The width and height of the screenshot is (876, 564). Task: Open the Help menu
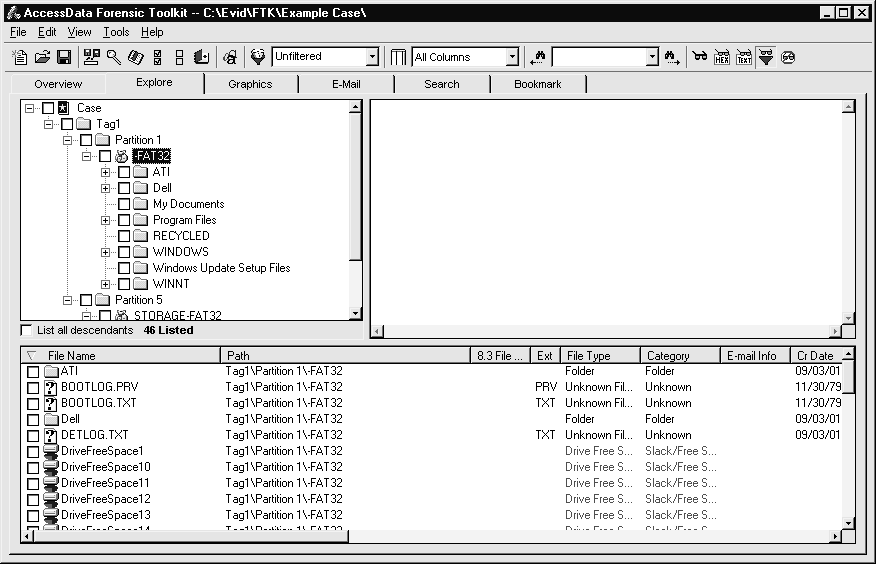pos(152,32)
